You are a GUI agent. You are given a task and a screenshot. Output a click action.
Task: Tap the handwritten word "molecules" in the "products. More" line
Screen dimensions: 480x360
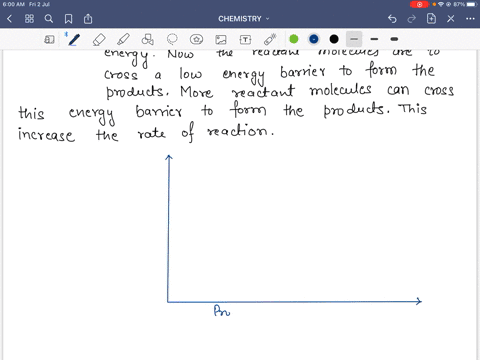(x=340, y=90)
